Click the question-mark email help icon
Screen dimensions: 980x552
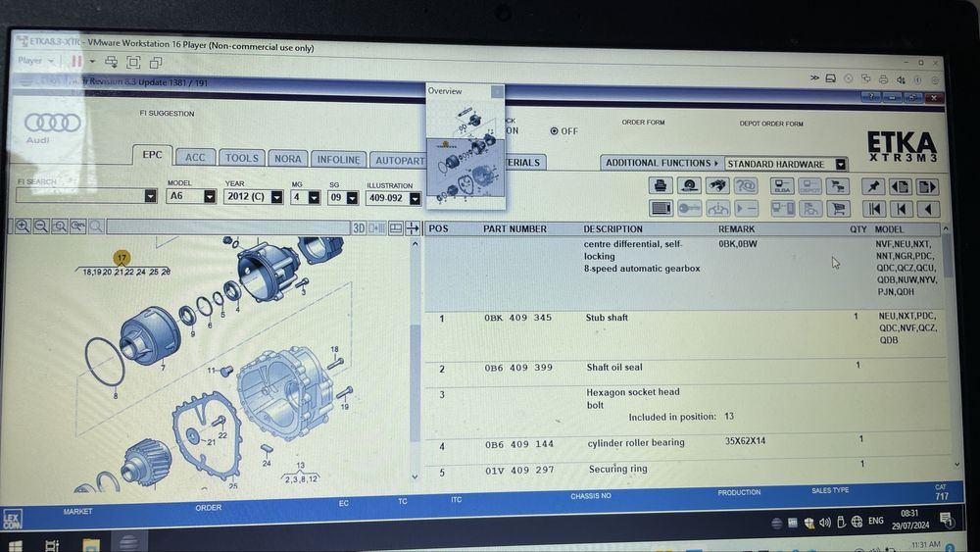pyautogui.click(x=745, y=185)
